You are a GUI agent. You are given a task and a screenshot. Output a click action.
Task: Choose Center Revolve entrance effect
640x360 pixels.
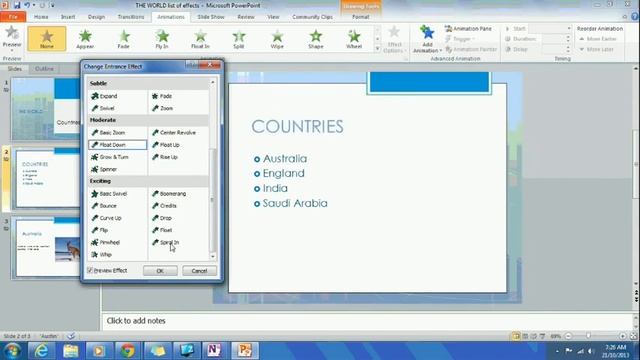click(174, 133)
